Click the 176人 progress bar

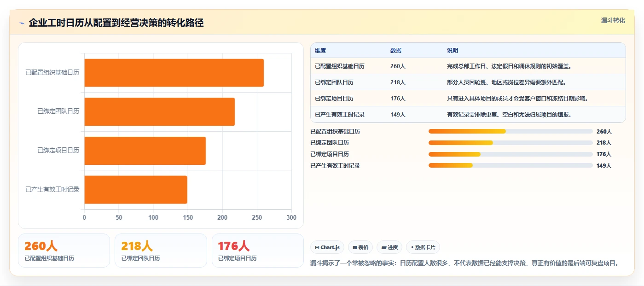(x=511, y=154)
